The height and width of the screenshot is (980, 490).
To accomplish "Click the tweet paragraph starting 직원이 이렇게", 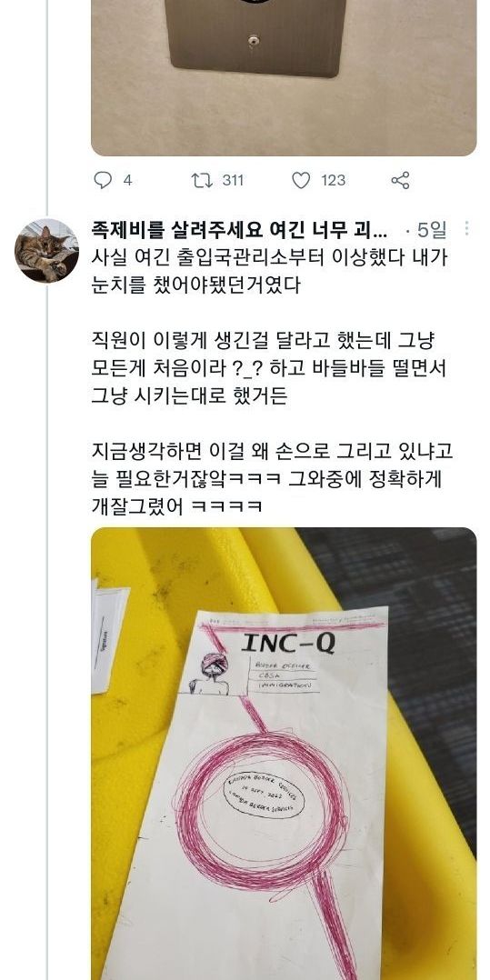I will click(x=269, y=369).
